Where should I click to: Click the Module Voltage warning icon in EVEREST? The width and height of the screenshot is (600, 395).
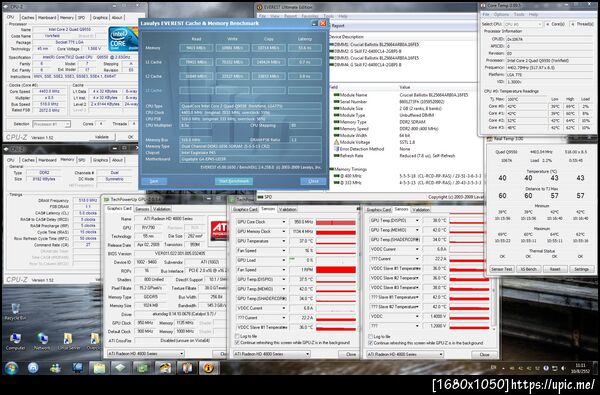(336, 142)
